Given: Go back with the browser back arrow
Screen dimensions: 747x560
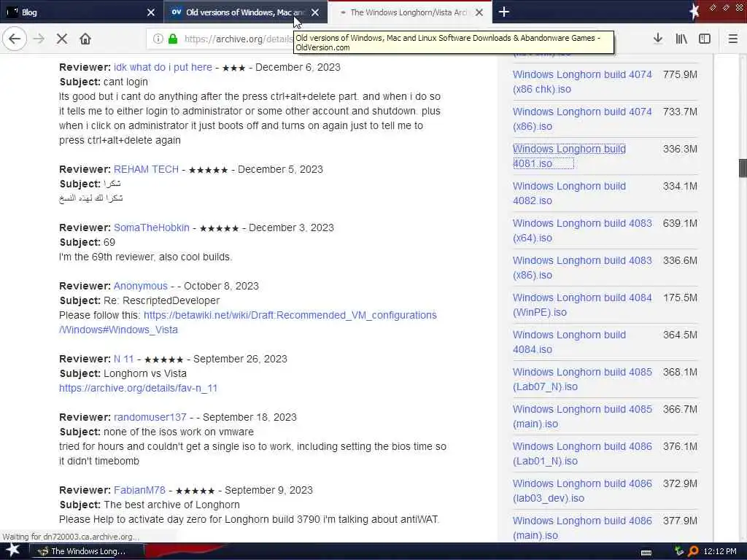Looking at the screenshot, I should click(15, 39).
